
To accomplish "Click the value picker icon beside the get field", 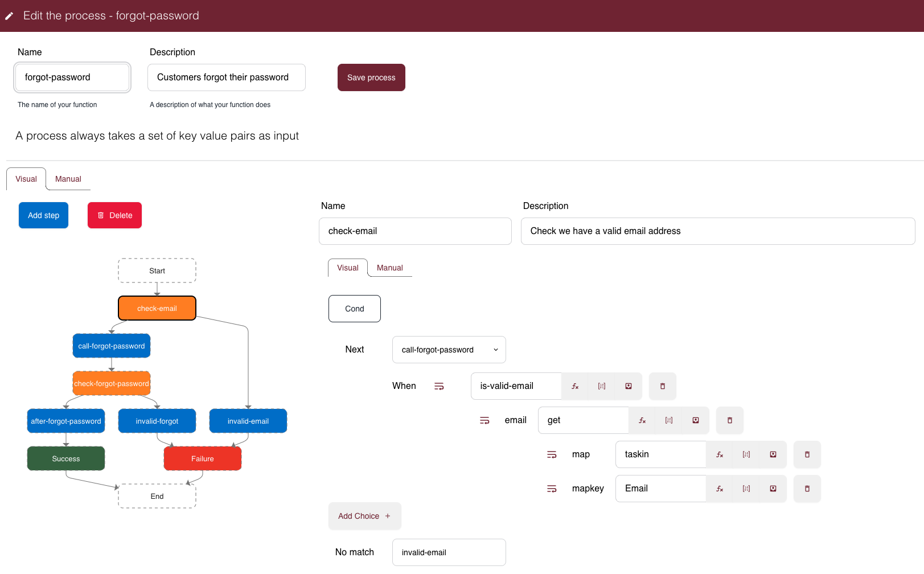I will tap(695, 420).
